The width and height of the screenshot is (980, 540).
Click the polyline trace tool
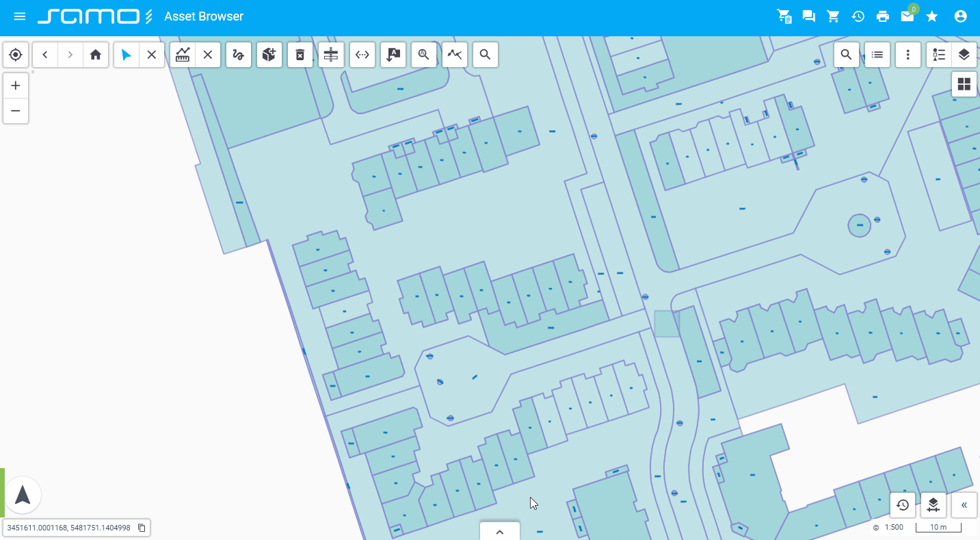pos(455,55)
